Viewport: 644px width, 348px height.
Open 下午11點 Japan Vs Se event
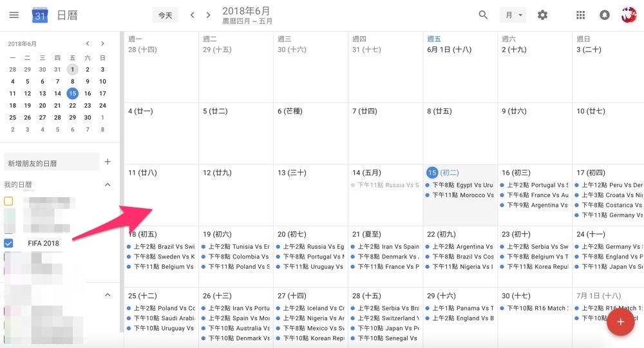click(609, 267)
